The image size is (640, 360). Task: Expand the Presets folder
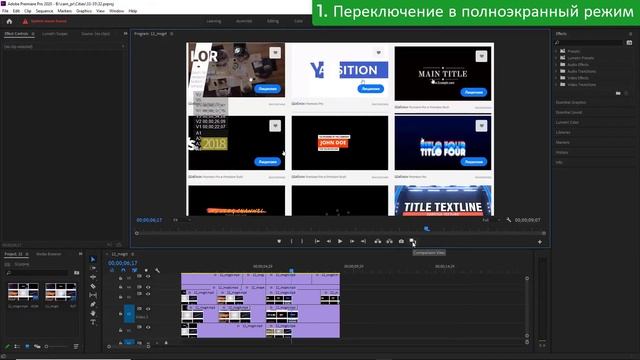click(x=556, y=51)
